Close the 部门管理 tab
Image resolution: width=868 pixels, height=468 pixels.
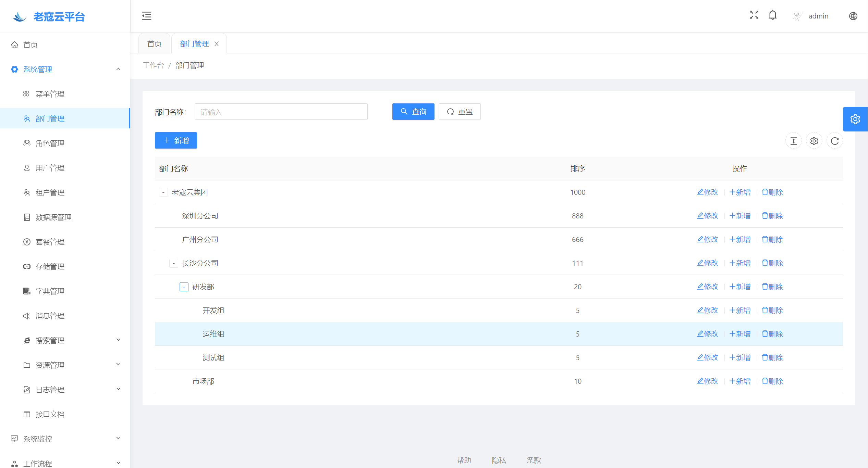(x=217, y=44)
